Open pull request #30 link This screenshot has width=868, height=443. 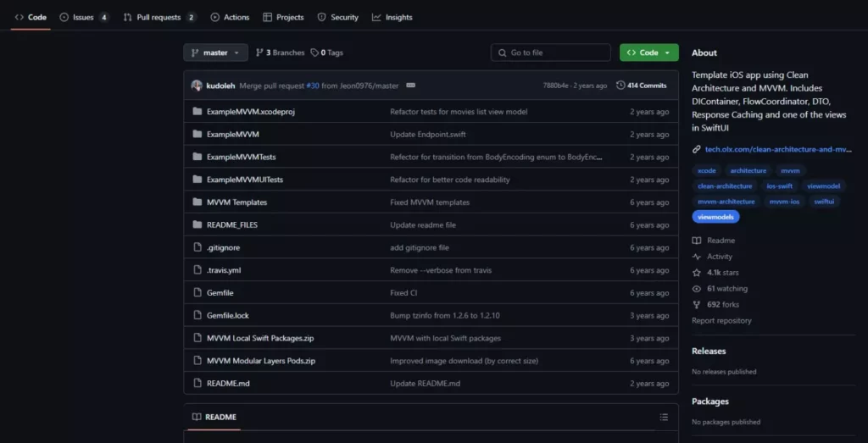pos(313,86)
